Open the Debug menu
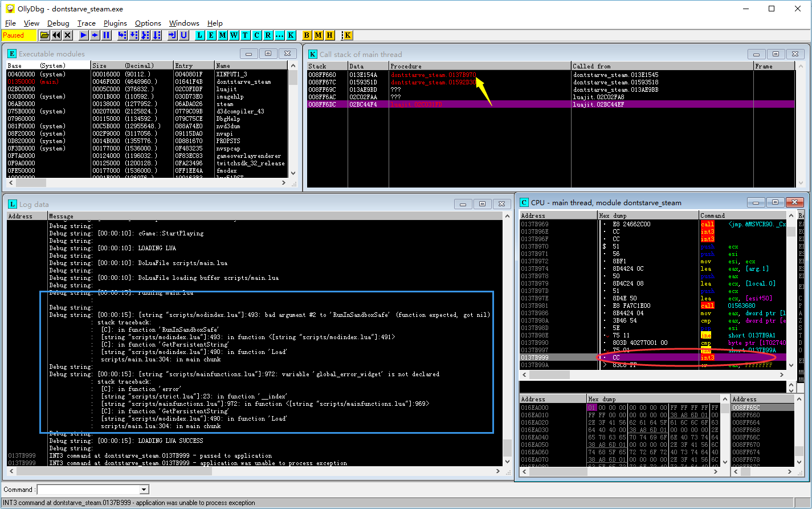 pyautogui.click(x=58, y=23)
